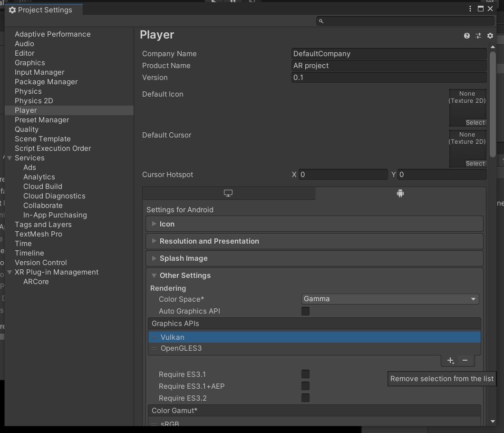Image resolution: width=504 pixels, height=433 pixels.
Task: Open Version Control settings
Action: [x=41, y=263]
